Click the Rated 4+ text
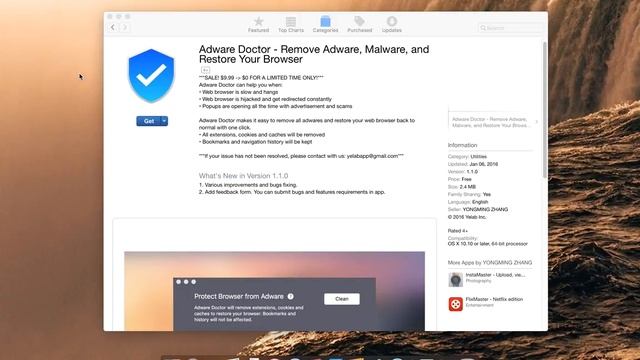640x360 pixels. pos(458,231)
